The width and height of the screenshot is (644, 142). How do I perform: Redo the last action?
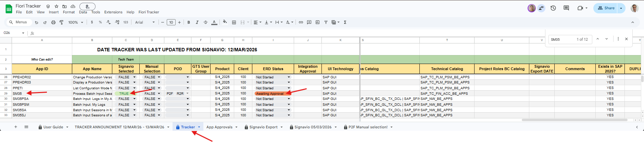coord(45,22)
